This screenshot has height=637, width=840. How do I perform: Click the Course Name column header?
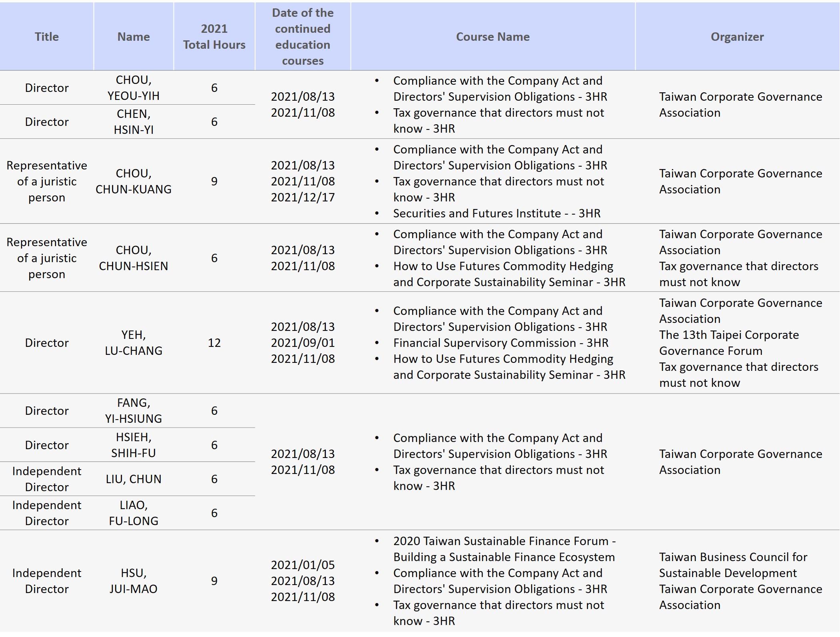(x=493, y=37)
